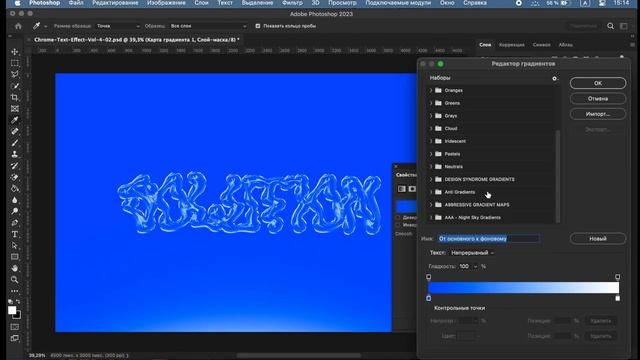This screenshot has height=360, width=640.
Task: Open the Слои menu
Action: coord(201,3)
